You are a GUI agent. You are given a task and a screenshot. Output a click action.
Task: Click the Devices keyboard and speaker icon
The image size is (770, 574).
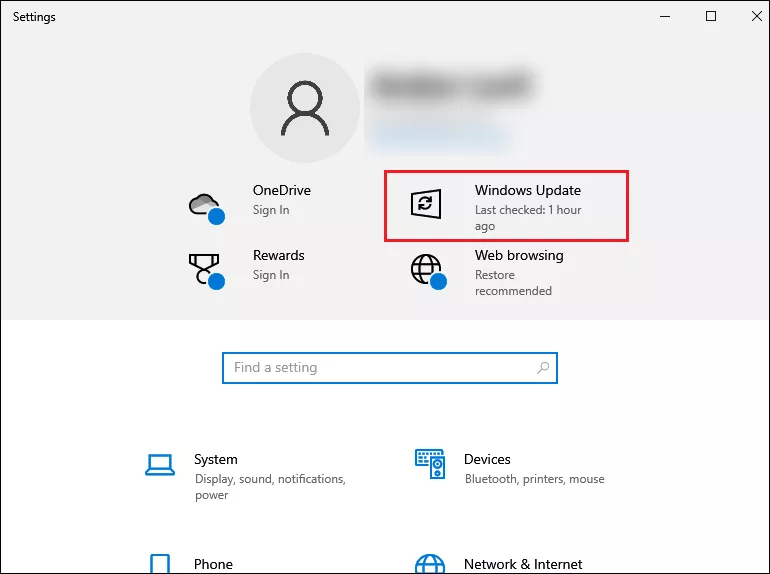click(x=430, y=464)
